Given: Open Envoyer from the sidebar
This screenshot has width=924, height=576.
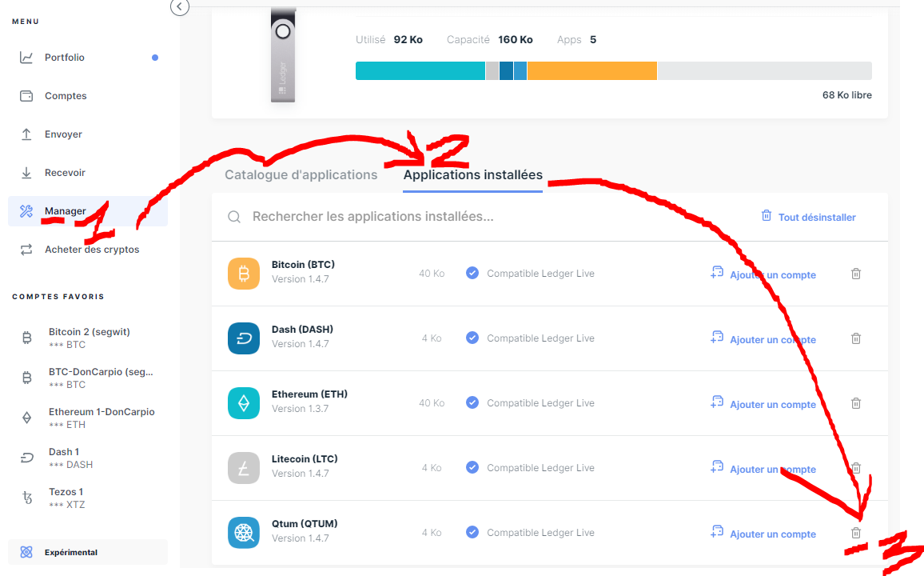Looking at the screenshot, I should 63,134.
